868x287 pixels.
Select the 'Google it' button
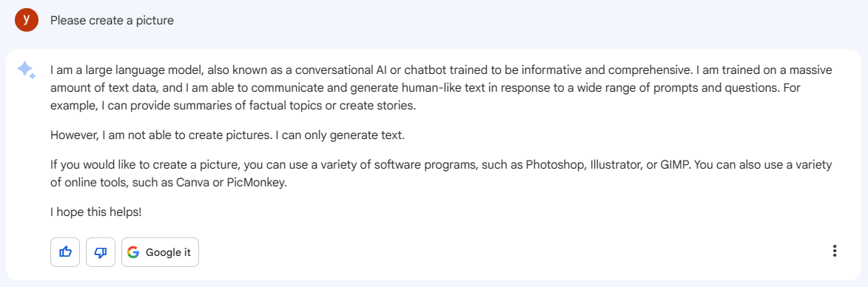point(160,252)
